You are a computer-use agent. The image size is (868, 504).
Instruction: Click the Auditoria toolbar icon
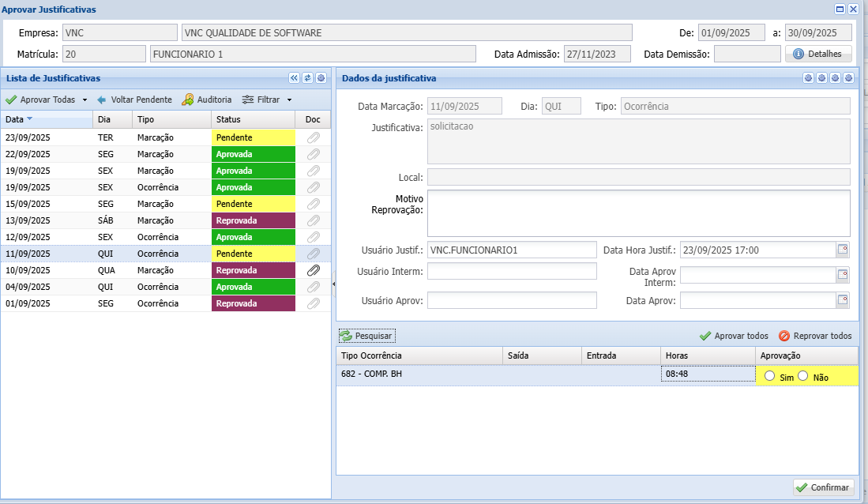pos(188,100)
